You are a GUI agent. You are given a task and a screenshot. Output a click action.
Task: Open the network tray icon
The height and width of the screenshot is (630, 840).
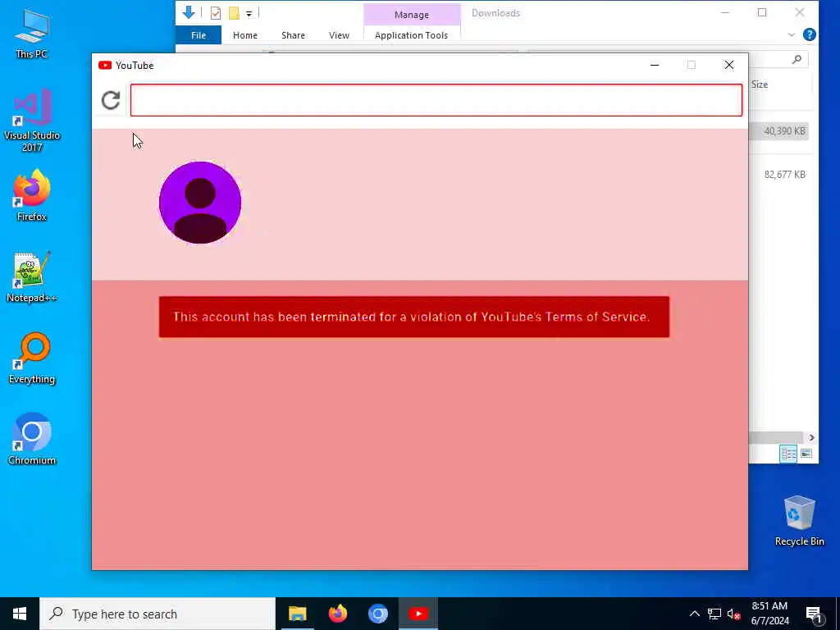714,614
